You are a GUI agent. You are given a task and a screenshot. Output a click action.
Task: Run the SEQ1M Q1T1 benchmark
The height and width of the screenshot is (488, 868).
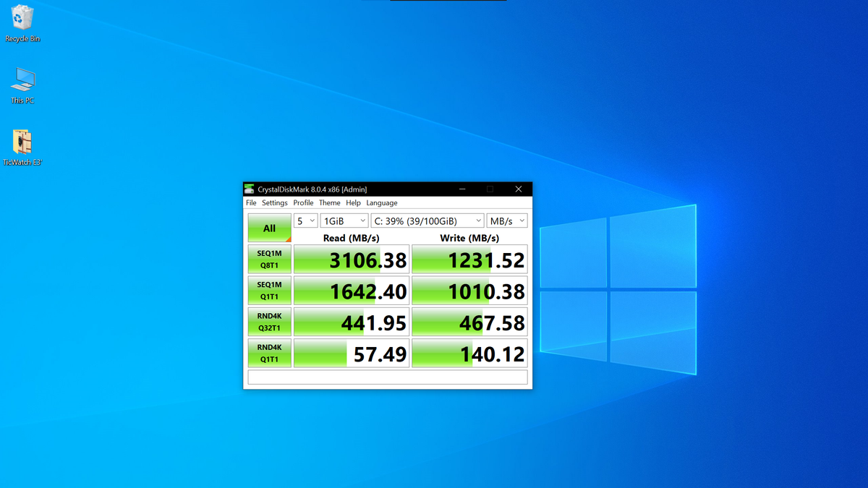269,291
